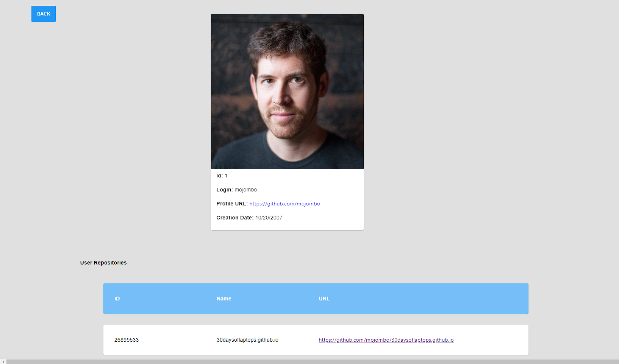Click the BACK button
The width and height of the screenshot is (619, 364).
click(44, 14)
